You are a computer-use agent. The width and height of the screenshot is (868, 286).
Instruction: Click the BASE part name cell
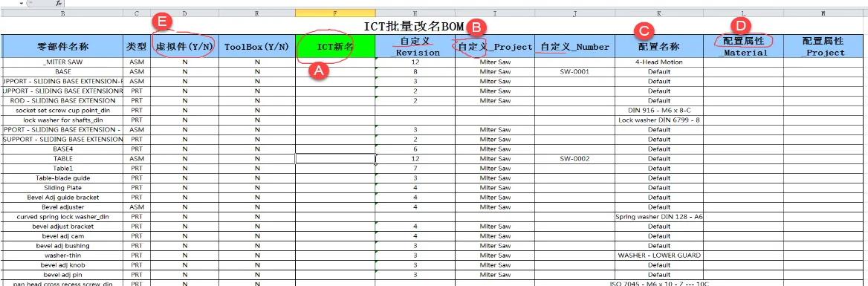(62, 72)
